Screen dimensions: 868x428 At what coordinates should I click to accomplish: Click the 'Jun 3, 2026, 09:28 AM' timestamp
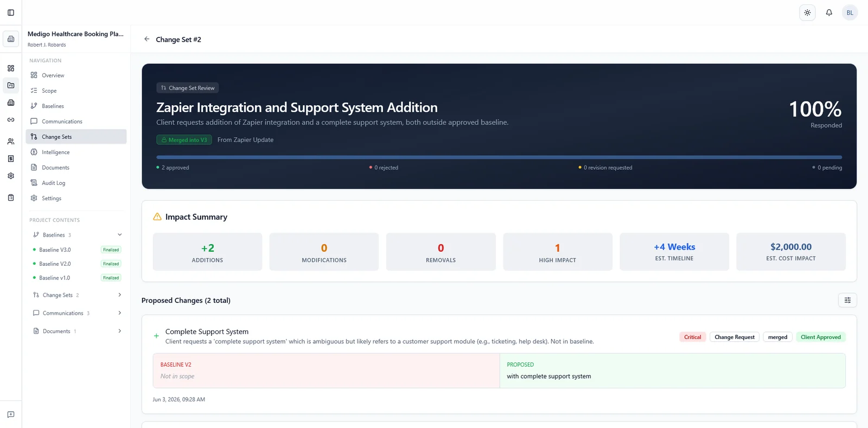pos(179,399)
